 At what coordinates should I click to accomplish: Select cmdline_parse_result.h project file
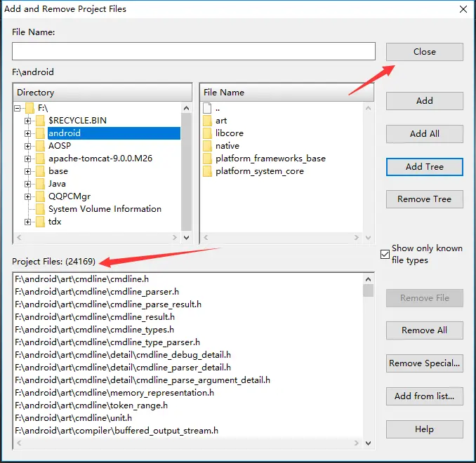[108, 304]
